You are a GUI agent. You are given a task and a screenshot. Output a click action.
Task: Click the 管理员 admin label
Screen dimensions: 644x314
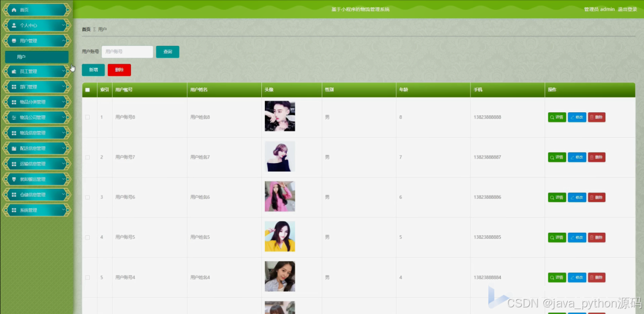pos(599,9)
